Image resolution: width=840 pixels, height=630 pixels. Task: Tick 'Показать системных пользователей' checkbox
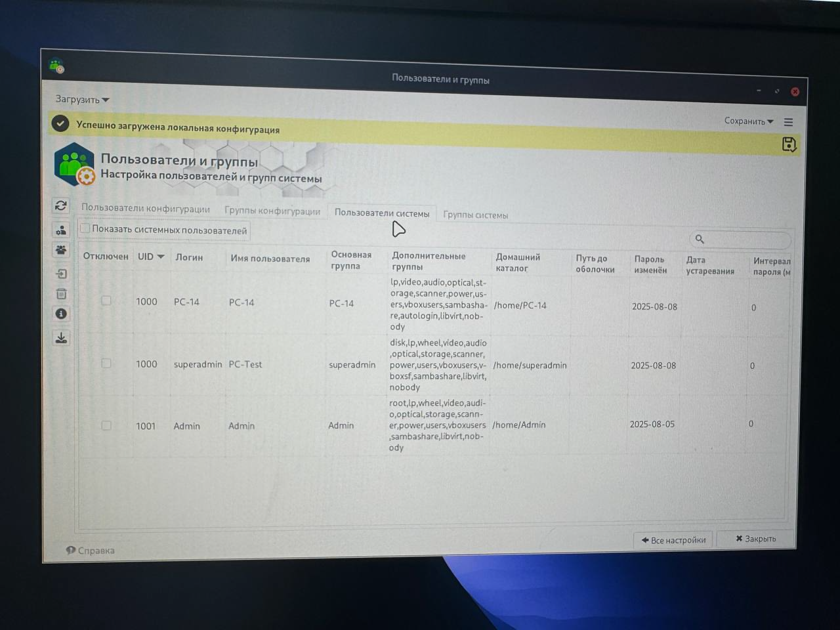click(85, 228)
